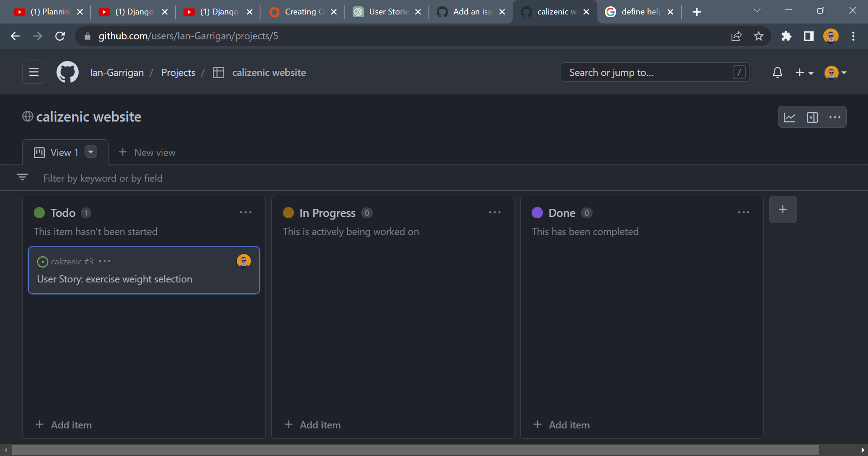Add item to the In Progress column
Viewport: 868px width, 456px height.
(312, 424)
